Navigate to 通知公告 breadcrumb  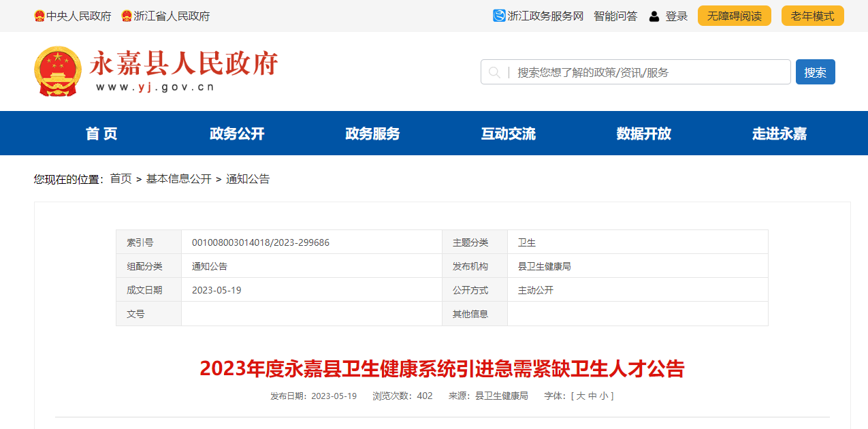pyautogui.click(x=248, y=179)
